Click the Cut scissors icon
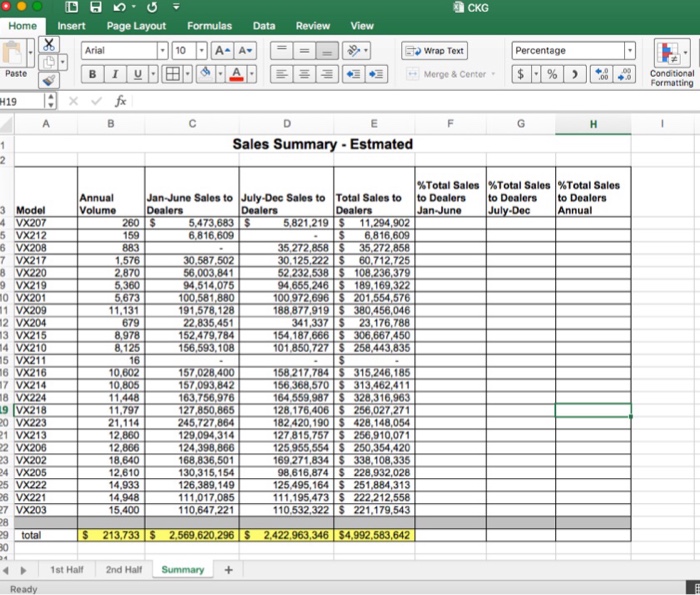The height and width of the screenshot is (595, 700). coord(48,47)
